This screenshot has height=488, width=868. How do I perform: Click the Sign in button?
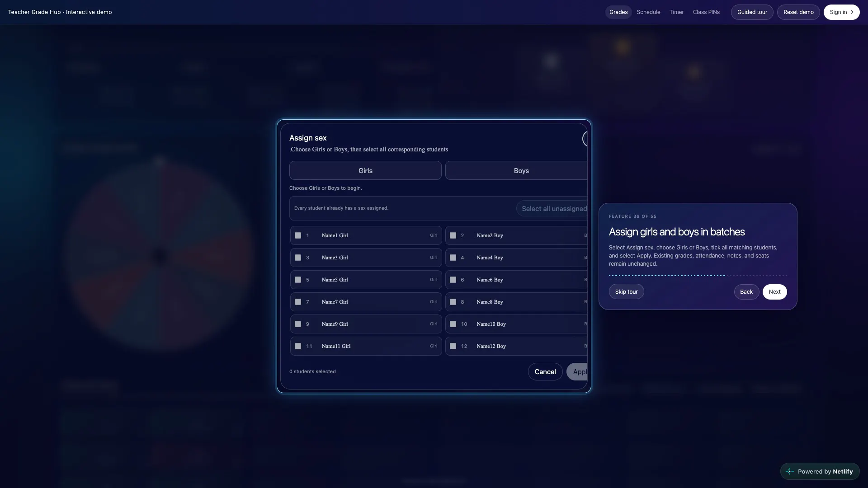pos(841,12)
